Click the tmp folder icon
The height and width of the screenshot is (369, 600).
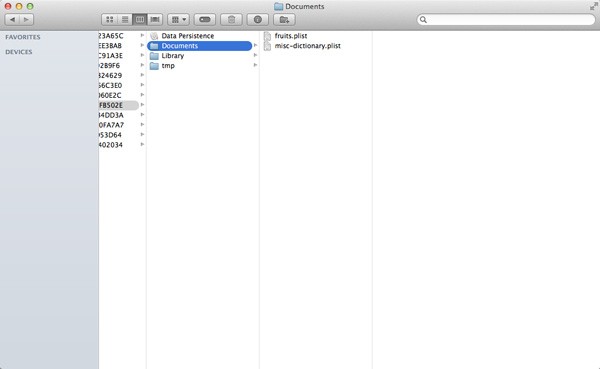click(x=154, y=66)
